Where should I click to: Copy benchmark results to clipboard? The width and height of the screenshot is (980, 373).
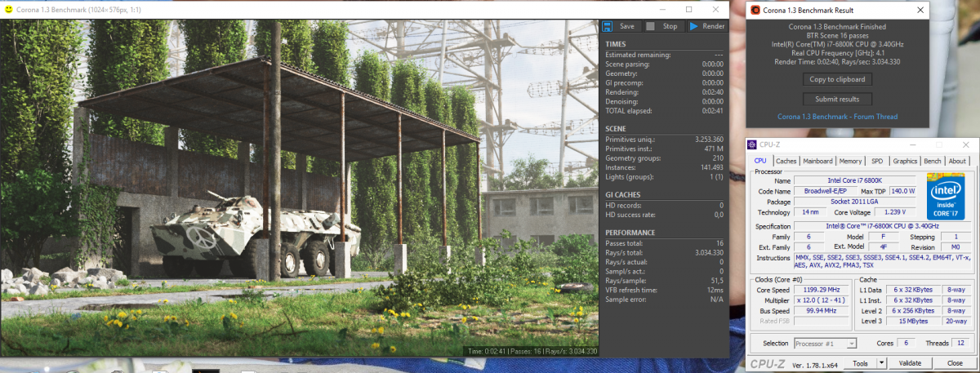point(837,79)
